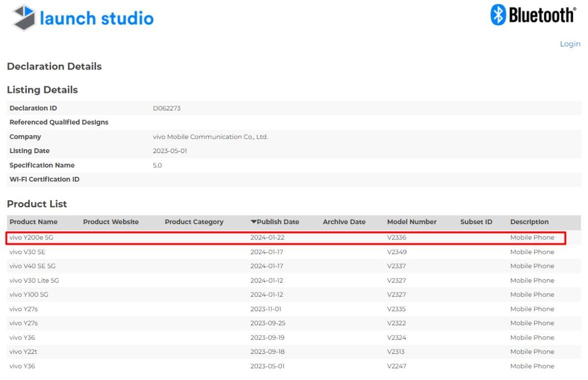
Task: Click the Product Website column header
Action: point(111,222)
